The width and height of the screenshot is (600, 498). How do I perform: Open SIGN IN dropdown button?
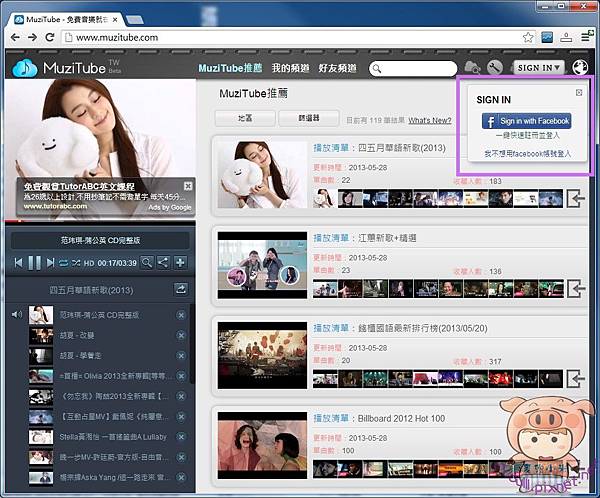(539, 68)
